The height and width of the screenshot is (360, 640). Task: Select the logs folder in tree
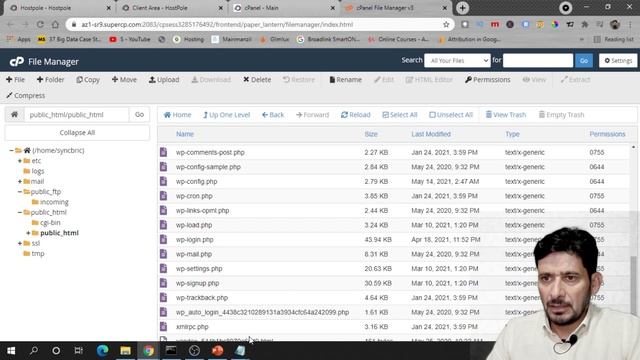(x=38, y=171)
